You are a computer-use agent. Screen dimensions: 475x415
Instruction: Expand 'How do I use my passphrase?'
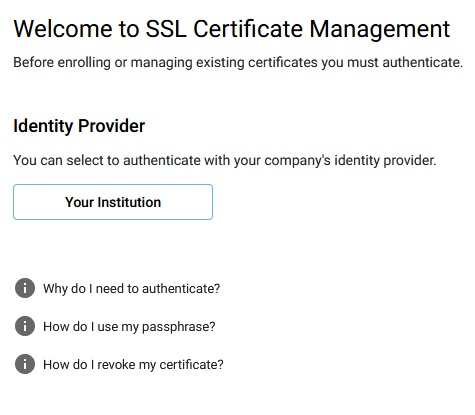point(129,327)
